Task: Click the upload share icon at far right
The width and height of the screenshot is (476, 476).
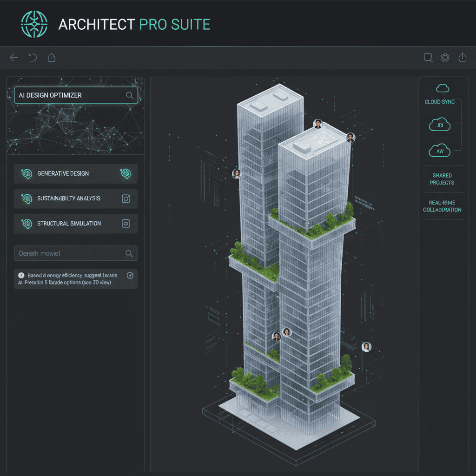Action: (462, 58)
